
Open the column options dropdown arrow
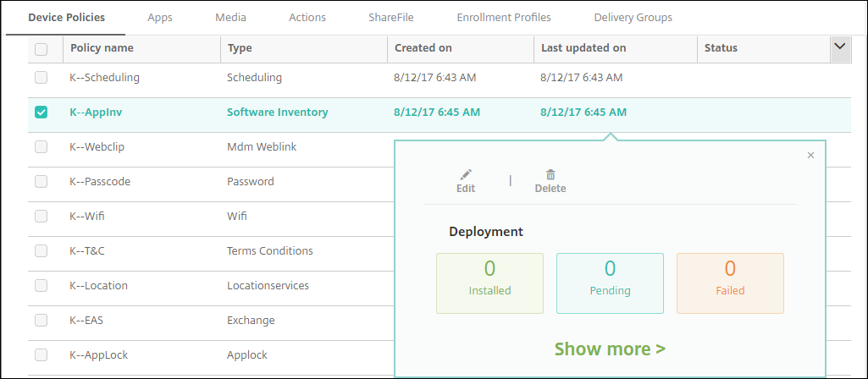(840, 48)
